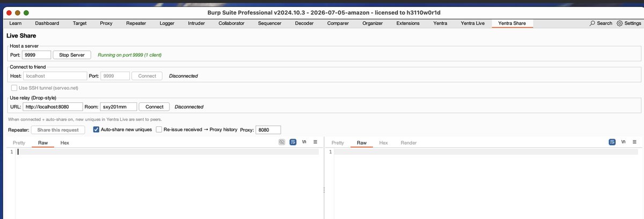Toggle hidden-characters eye icon in request editor

(x=282, y=142)
